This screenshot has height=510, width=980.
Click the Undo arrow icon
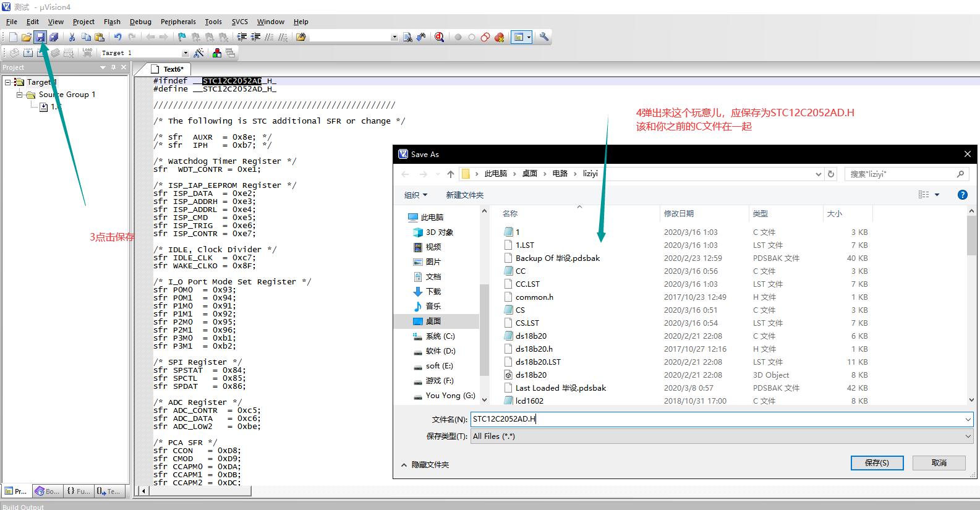click(x=117, y=37)
